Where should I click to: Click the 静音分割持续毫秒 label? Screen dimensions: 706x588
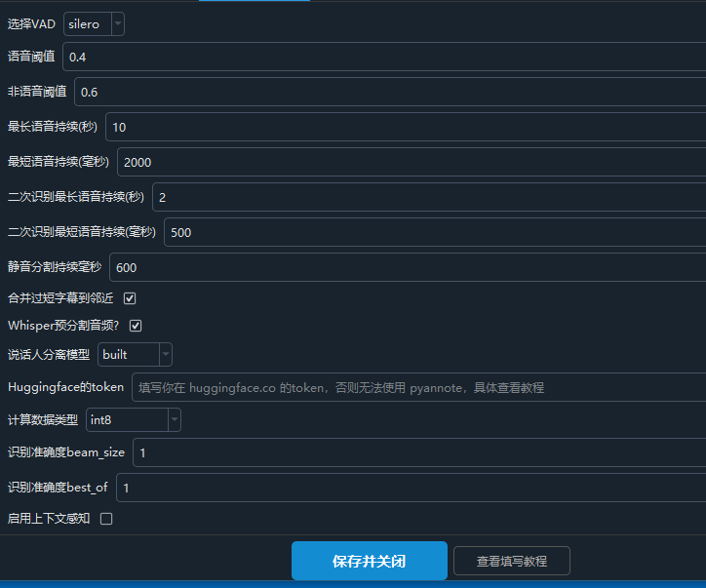(55, 266)
